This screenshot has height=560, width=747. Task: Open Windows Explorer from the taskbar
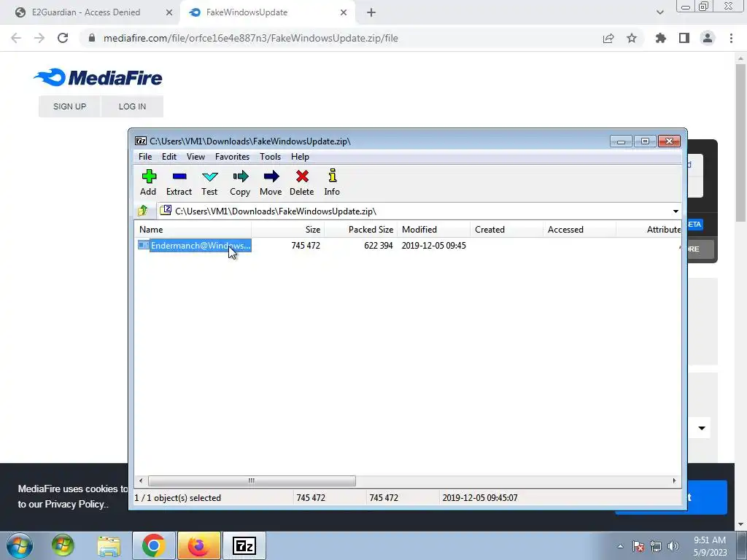point(109,545)
